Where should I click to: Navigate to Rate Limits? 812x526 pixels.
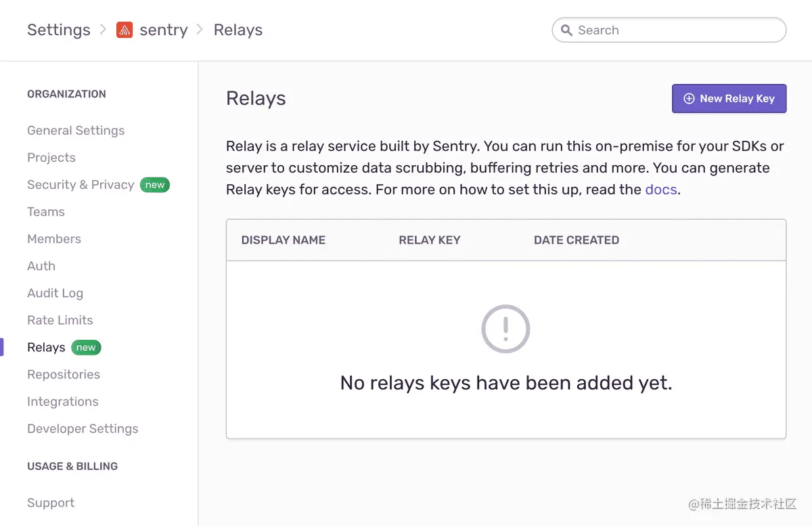[x=60, y=320]
